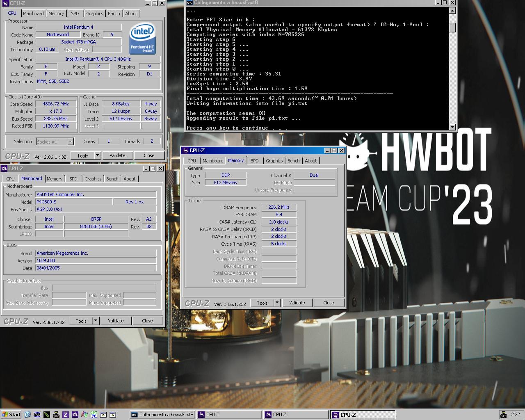Open the console window system menu icon

click(189, 2)
